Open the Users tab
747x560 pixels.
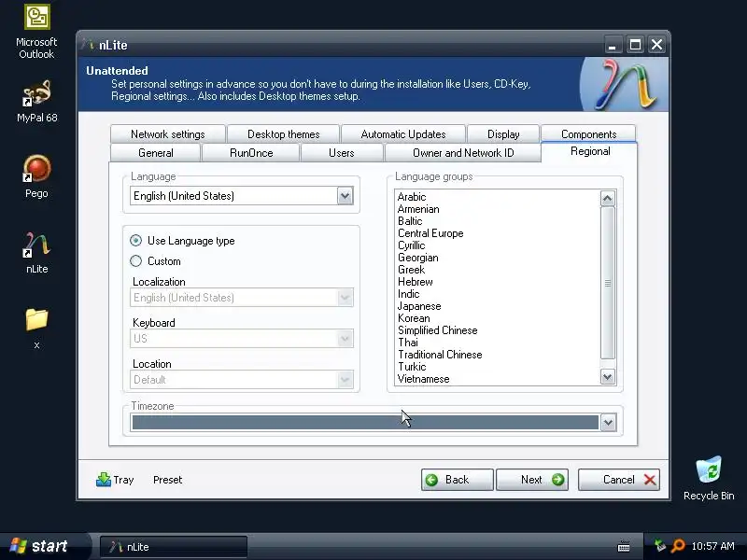pos(342,153)
